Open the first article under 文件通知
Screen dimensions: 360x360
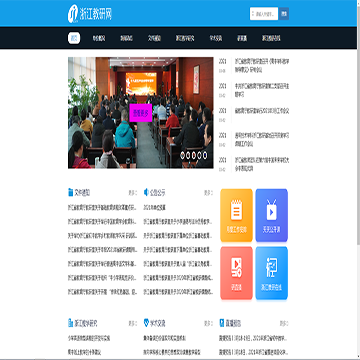click(102, 207)
